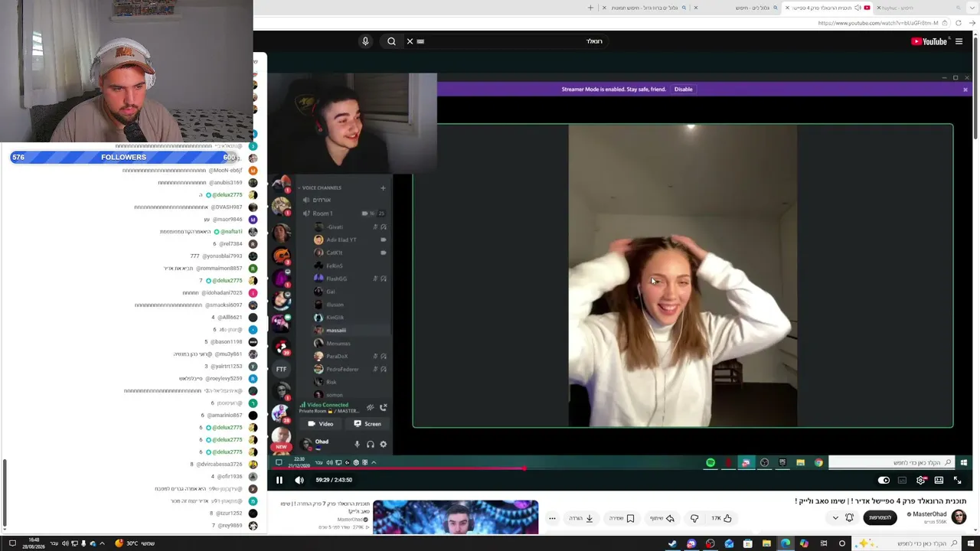Click the YouTube search magnifier button
Viewport: 980px width, 551px height.
coord(391,41)
